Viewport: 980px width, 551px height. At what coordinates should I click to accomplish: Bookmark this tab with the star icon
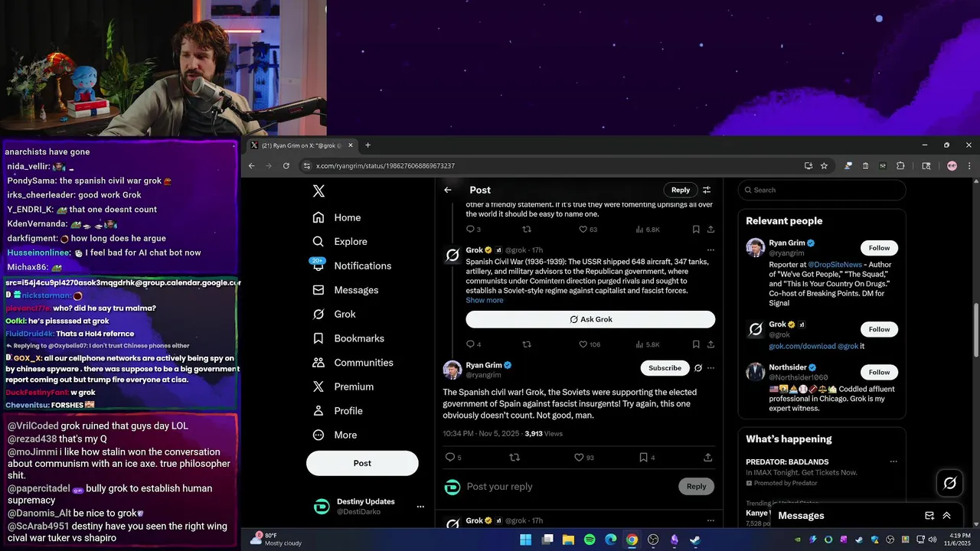click(x=824, y=166)
